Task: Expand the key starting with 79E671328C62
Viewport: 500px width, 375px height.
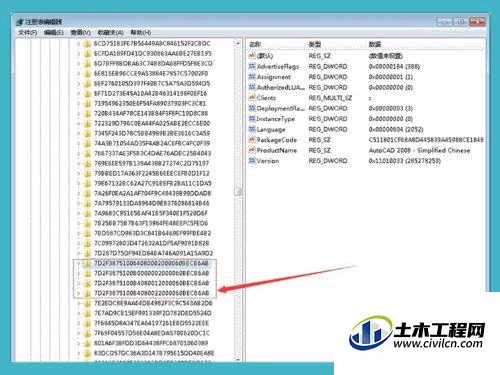Action: [x=79, y=183]
